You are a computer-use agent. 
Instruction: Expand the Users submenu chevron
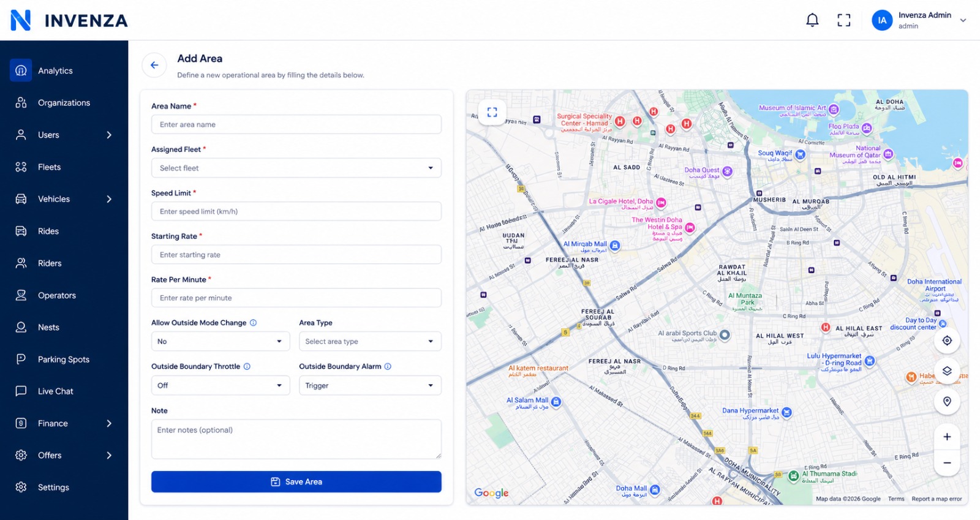(x=109, y=135)
